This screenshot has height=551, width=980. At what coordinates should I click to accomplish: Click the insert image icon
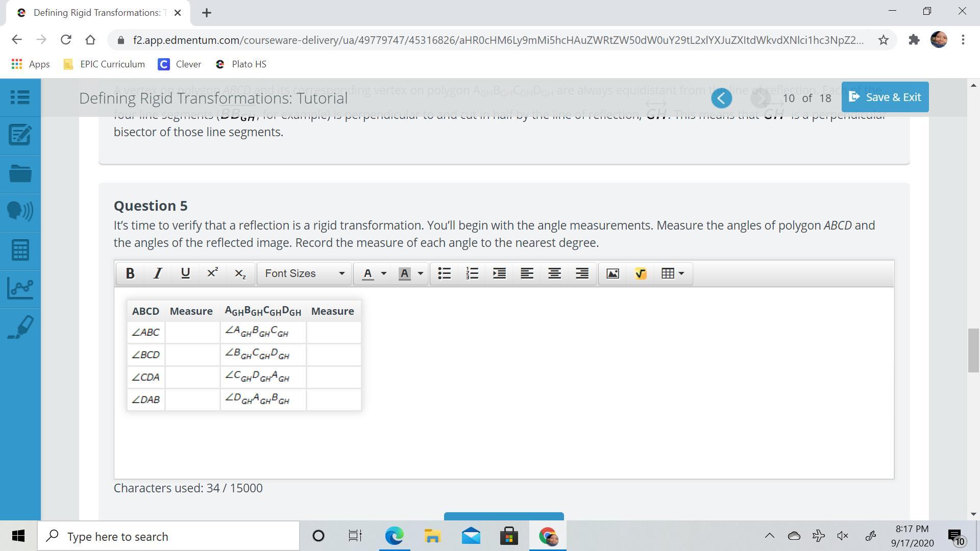[x=612, y=273]
